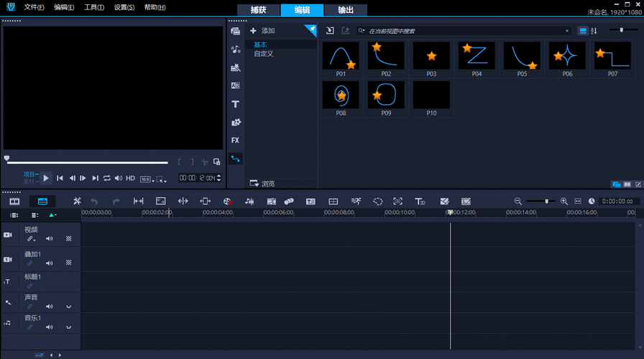The image size is (644, 359).
Task: Adjust the library thumbnail size slider
Action: (x=620, y=30)
